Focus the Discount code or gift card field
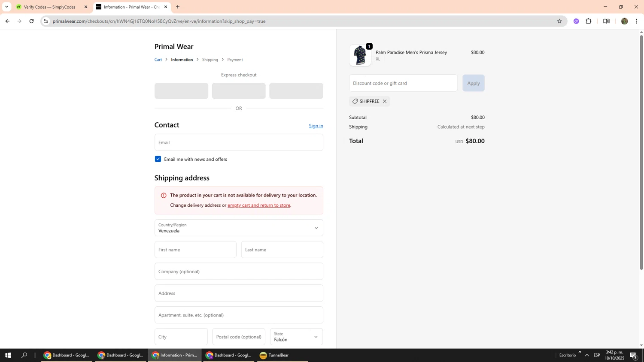 point(403,83)
